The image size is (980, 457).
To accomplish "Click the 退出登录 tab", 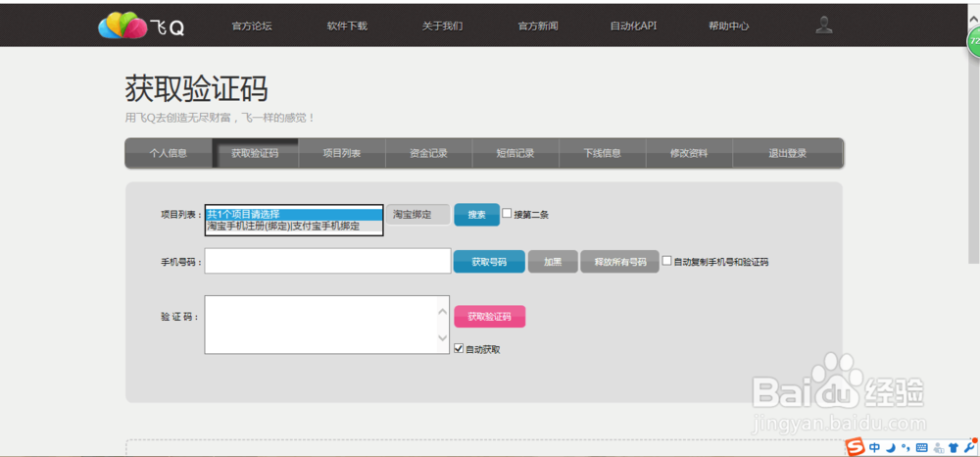I will [788, 153].
